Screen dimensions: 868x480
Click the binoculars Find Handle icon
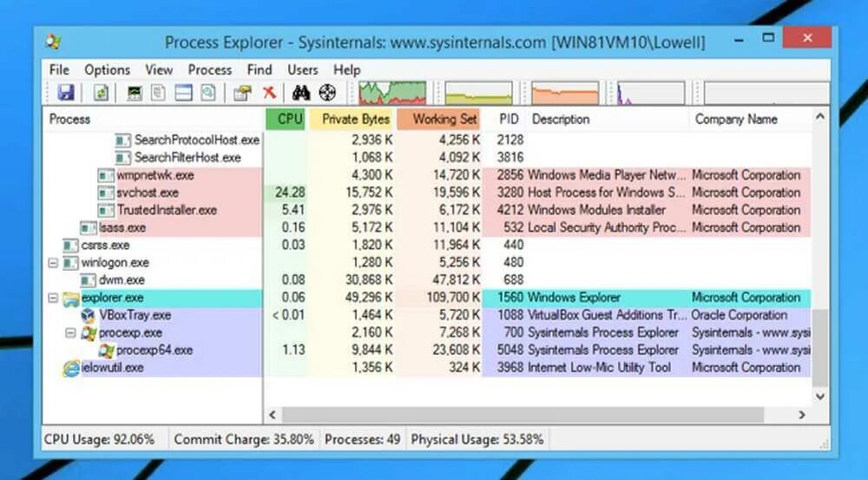coord(301,93)
